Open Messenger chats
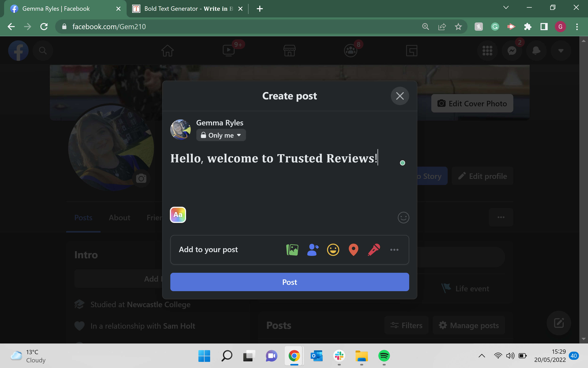This screenshot has width=588, height=368. click(512, 51)
